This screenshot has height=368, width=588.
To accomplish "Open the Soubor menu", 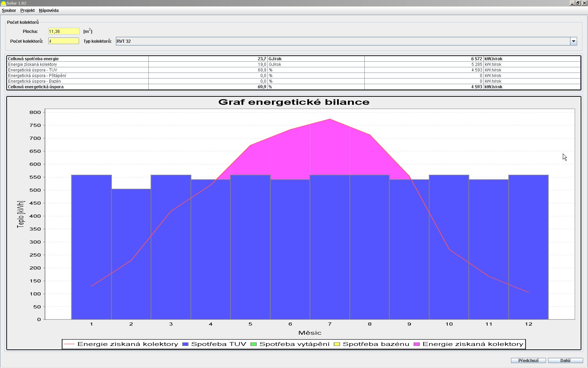I will pos(9,11).
